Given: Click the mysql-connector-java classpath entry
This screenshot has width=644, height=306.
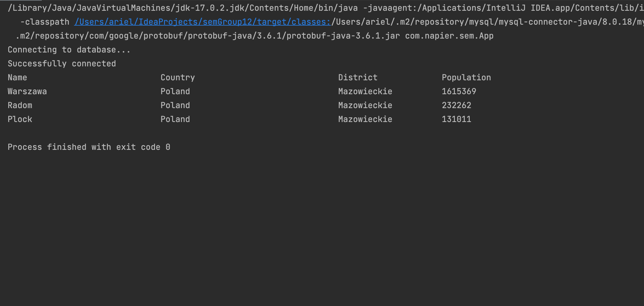Looking at the screenshot, I should pos(487,22).
